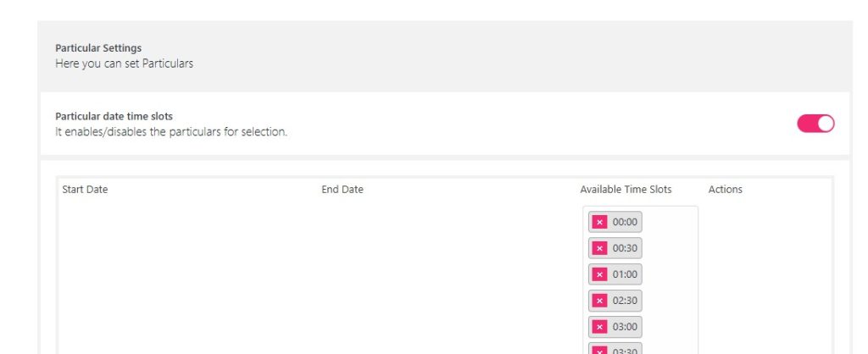Screen dimensions: 868x354
Task: Click the Actions column header
Action: coord(725,190)
